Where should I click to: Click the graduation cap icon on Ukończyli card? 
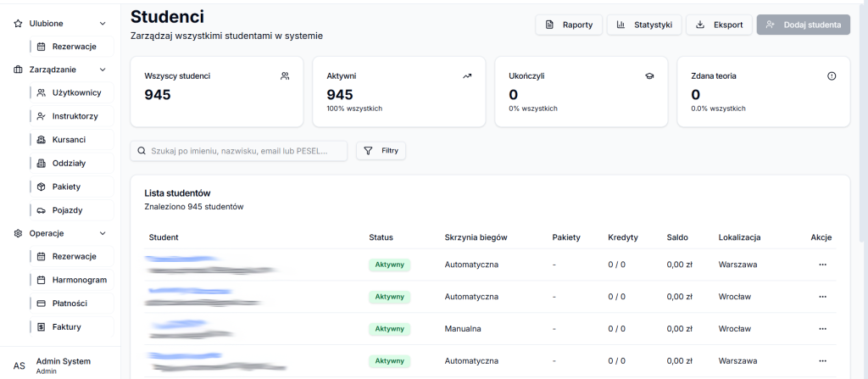click(649, 75)
